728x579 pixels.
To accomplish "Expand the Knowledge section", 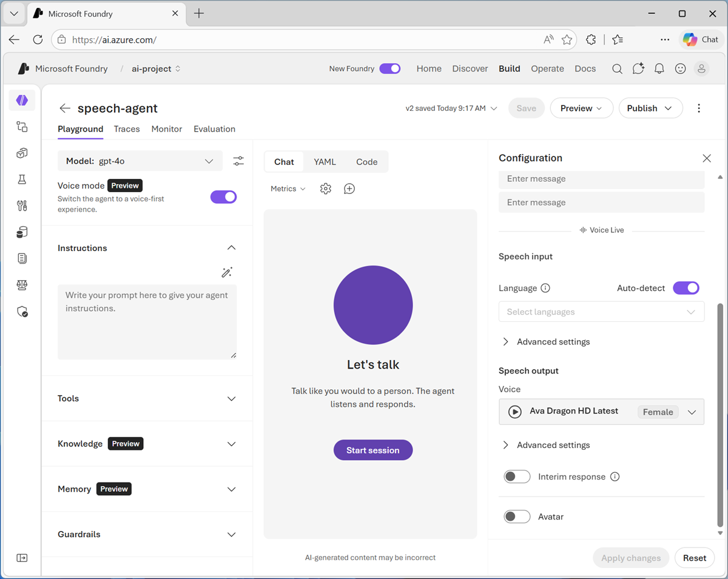I will click(x=231, y=444).
